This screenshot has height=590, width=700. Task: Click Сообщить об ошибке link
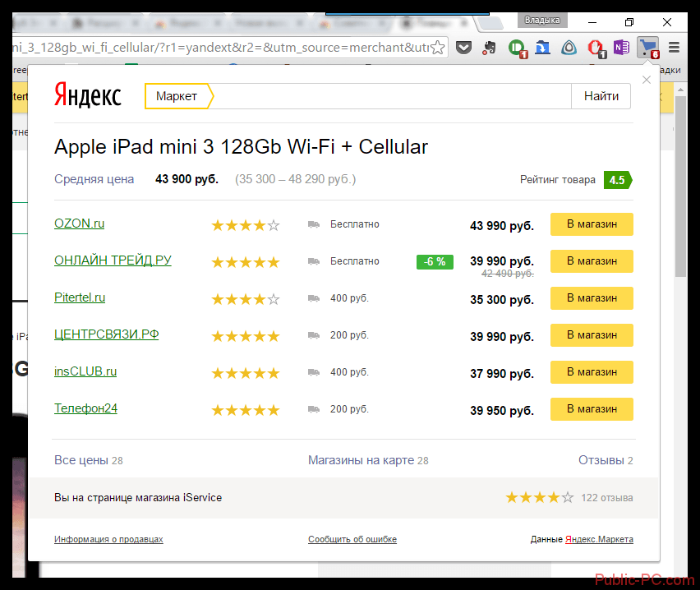tap(352, 540)
